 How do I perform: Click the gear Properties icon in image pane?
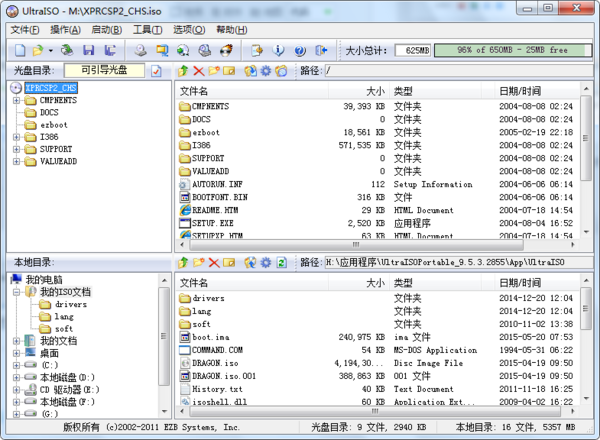tap(266, 71)
